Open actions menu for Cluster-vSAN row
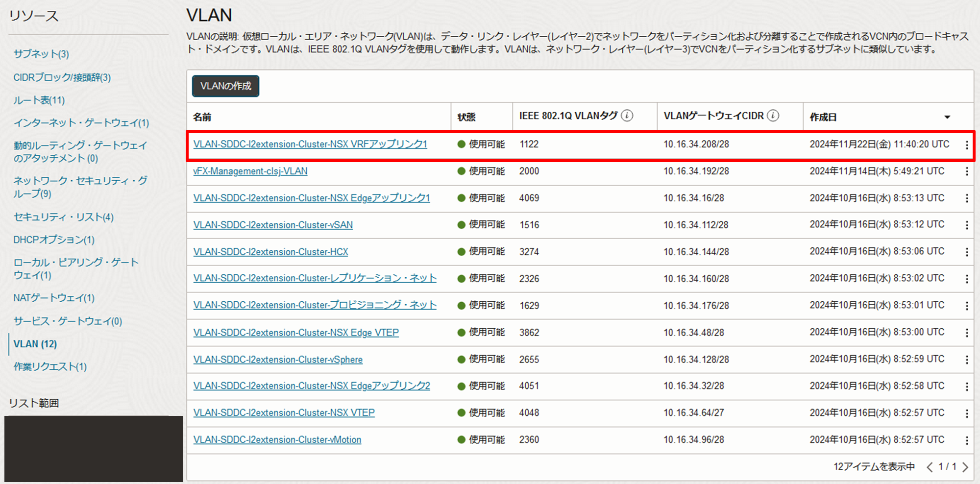The image size is (980, 484). tap(966, 225)
